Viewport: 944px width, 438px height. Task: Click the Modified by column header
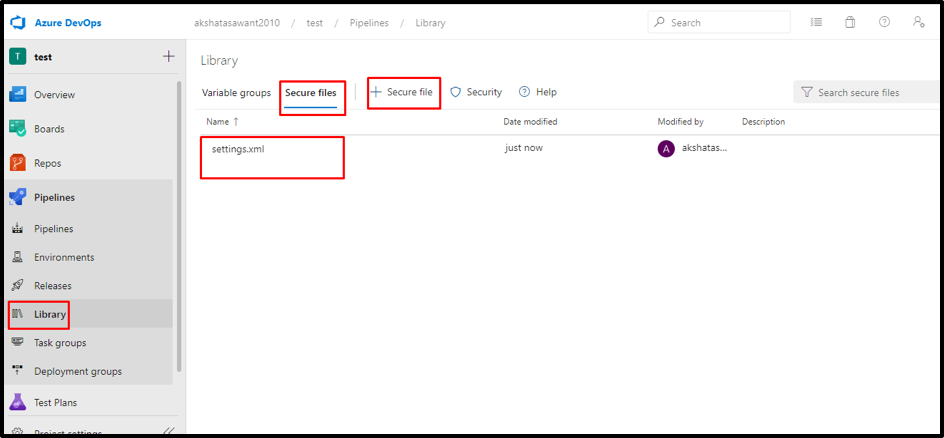(680, 122)
